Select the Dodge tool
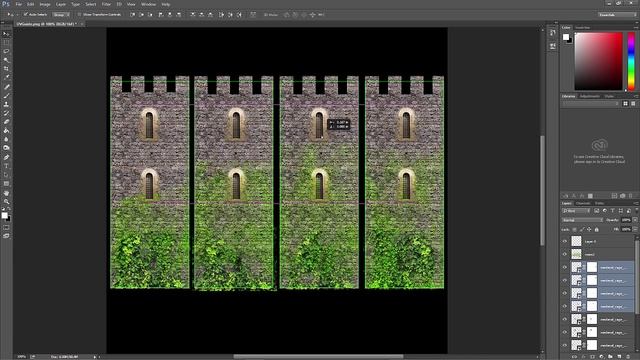The width and height of the screenshot is (640, 360). coord(6,148)
